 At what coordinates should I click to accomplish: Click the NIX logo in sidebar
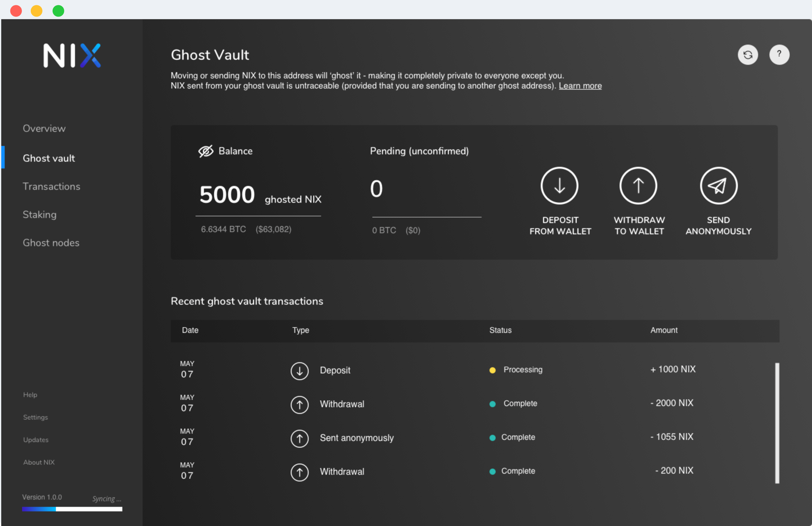[72, 55]
